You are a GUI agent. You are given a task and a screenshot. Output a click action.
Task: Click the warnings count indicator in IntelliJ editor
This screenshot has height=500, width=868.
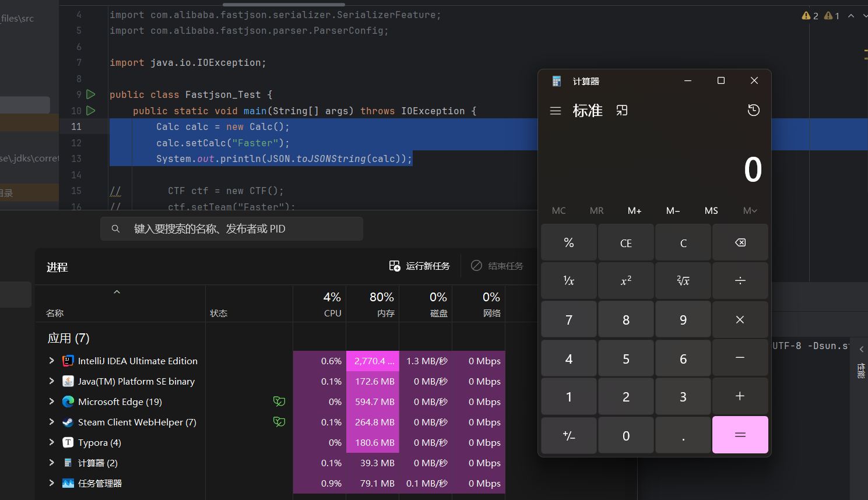point(810,16)
